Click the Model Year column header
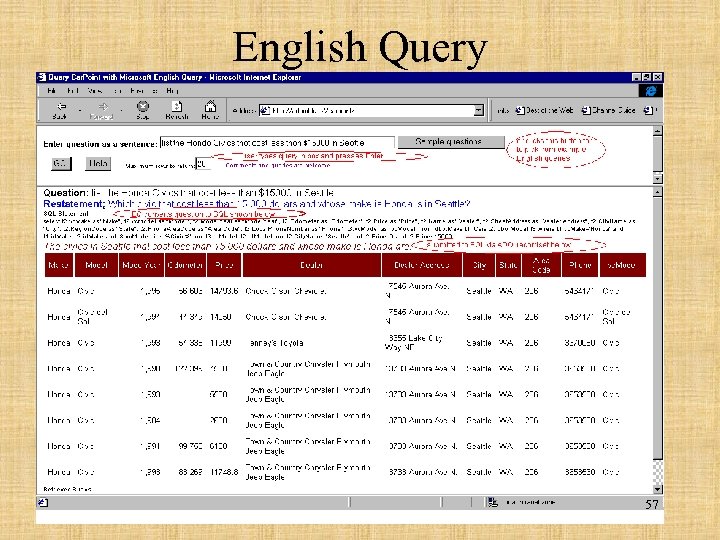 point(141,265)
